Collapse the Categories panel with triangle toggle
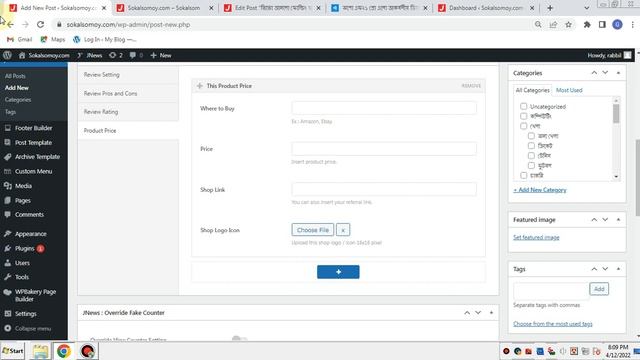Image resolution: width=640 pixels, height=360 pixels. pos(618,73)
